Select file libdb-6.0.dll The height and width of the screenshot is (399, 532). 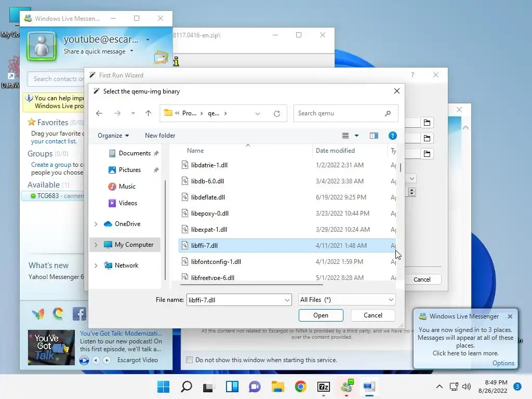click(287, 181)
